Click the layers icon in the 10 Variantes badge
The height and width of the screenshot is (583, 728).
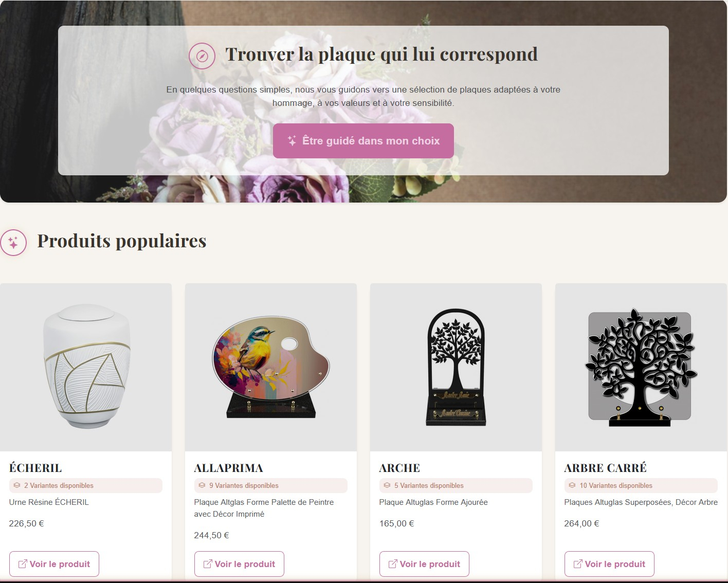click(572, 485)
